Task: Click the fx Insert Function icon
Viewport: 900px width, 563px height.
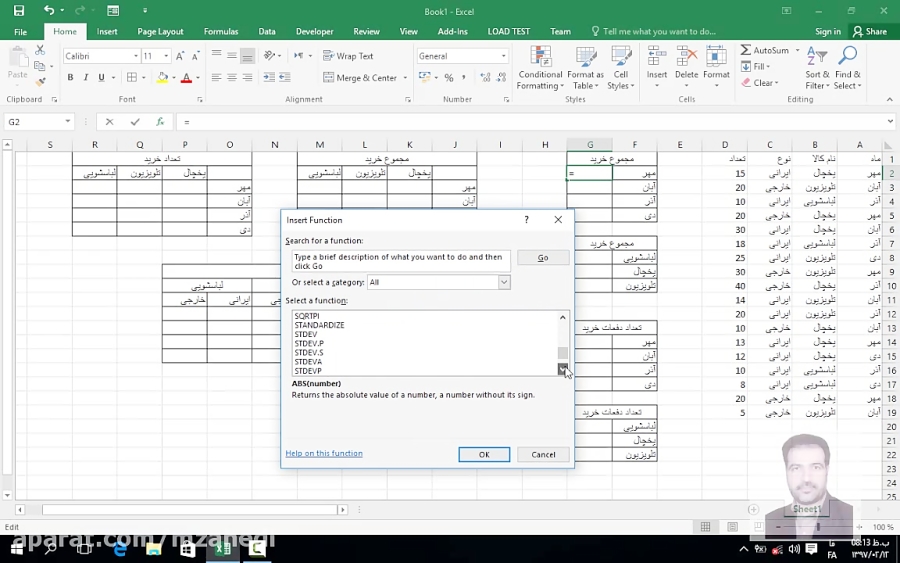Action: (160, 122)
